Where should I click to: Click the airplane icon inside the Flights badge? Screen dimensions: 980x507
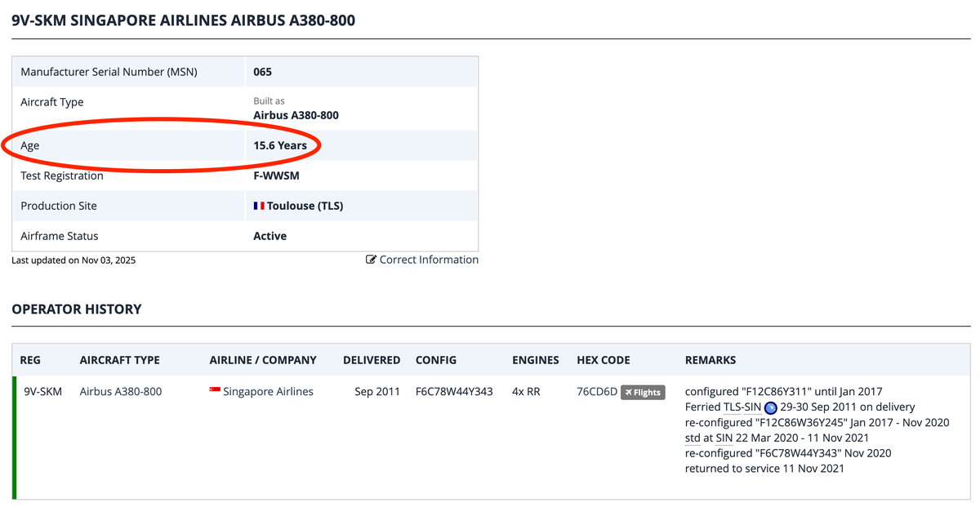(628, 392)
